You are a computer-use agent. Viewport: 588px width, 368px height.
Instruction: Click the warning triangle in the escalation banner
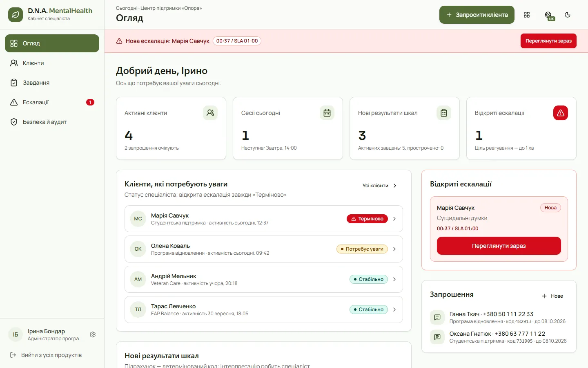[119, 41]
